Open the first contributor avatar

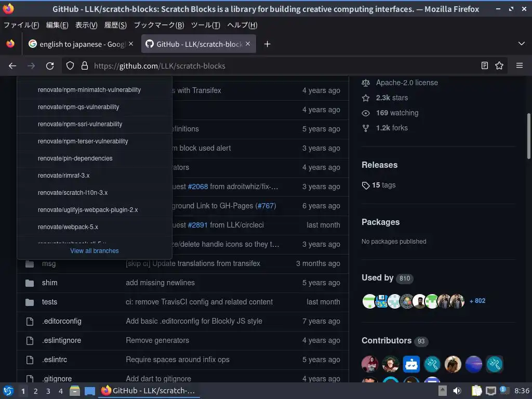coord(370,364)
